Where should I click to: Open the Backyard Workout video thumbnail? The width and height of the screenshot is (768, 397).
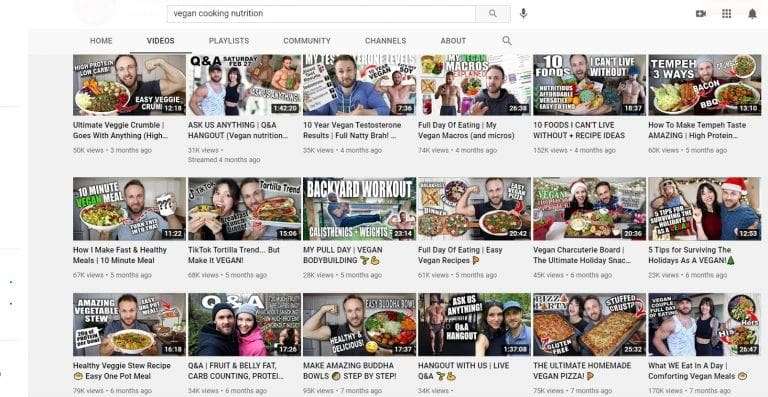360,209
